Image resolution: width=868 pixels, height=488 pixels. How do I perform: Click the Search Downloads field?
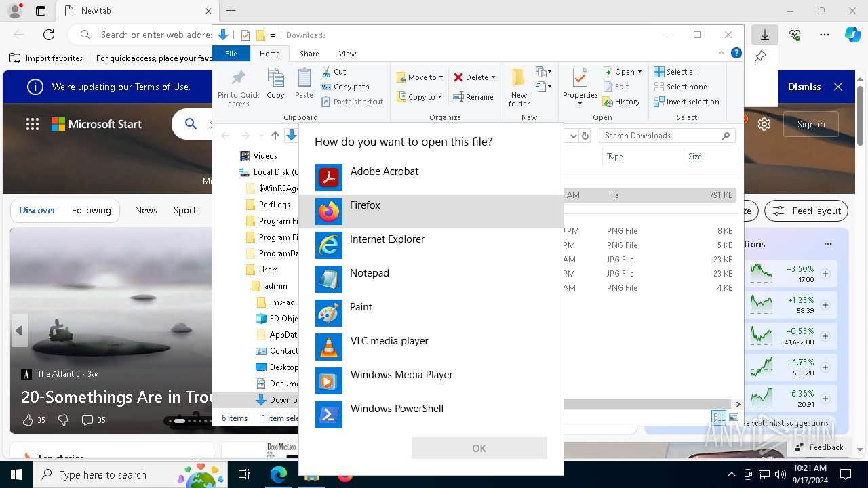667,136
